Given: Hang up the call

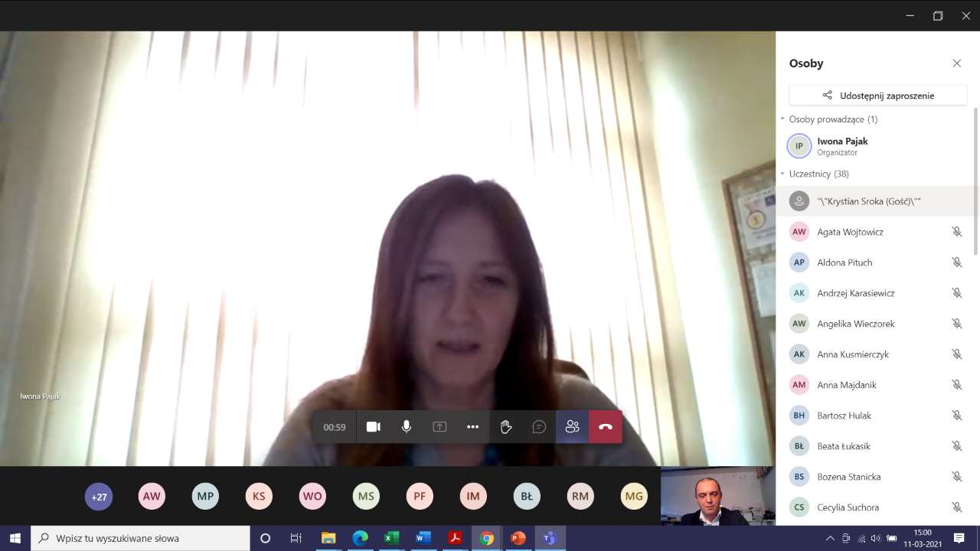Looking at the screenshot, I should (x=606, y=427).
